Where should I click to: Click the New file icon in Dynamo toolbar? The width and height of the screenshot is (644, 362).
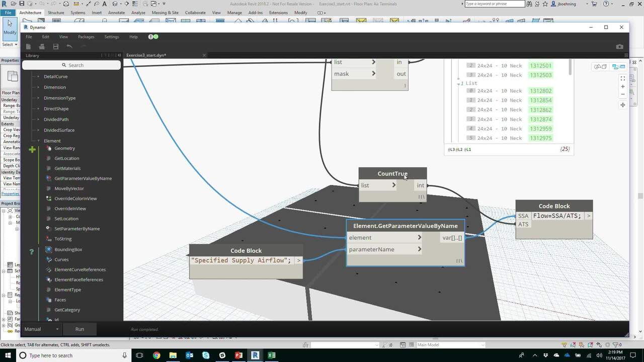tap(29, 47)
